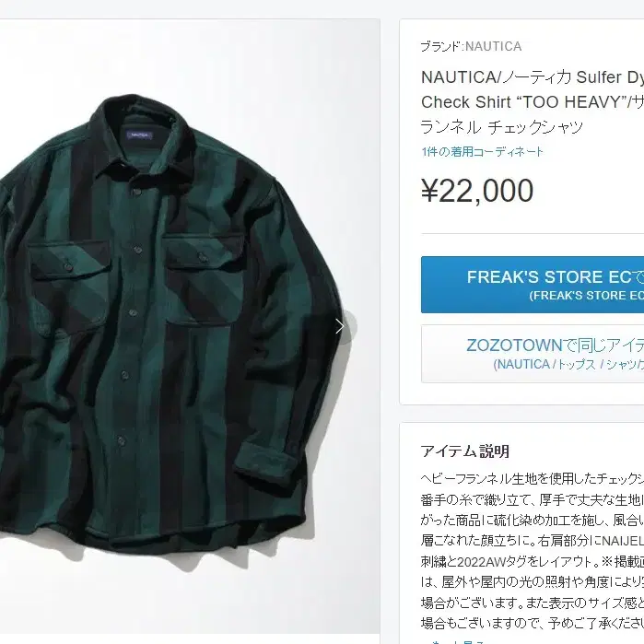Click the ランネル チェックシャツ title line
The width and height of the screenshot is (644, 644).
click(501, 126)
